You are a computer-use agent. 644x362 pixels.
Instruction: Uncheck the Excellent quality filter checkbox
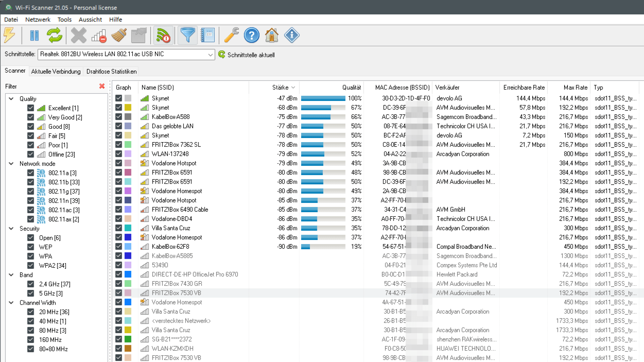tap(31, 108)
